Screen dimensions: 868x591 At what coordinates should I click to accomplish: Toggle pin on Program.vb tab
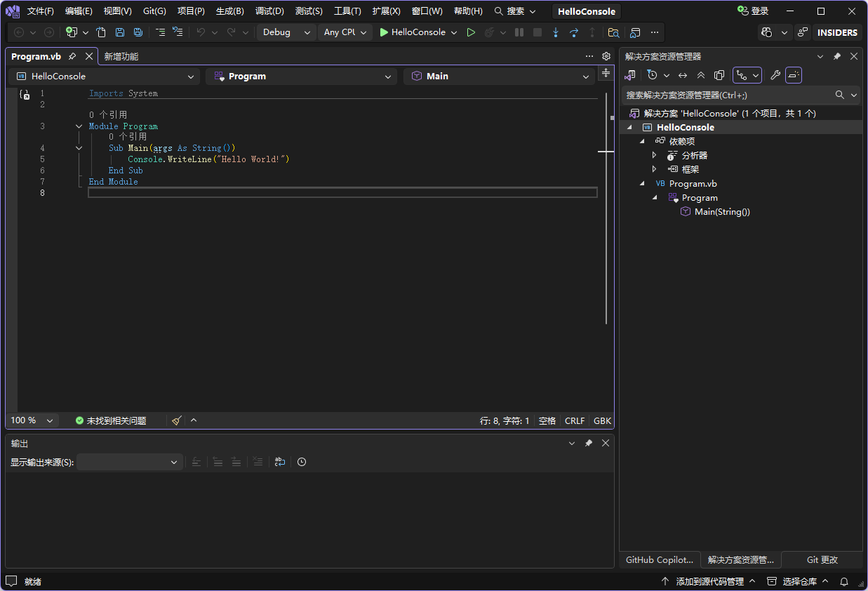[x=72, y=56]
